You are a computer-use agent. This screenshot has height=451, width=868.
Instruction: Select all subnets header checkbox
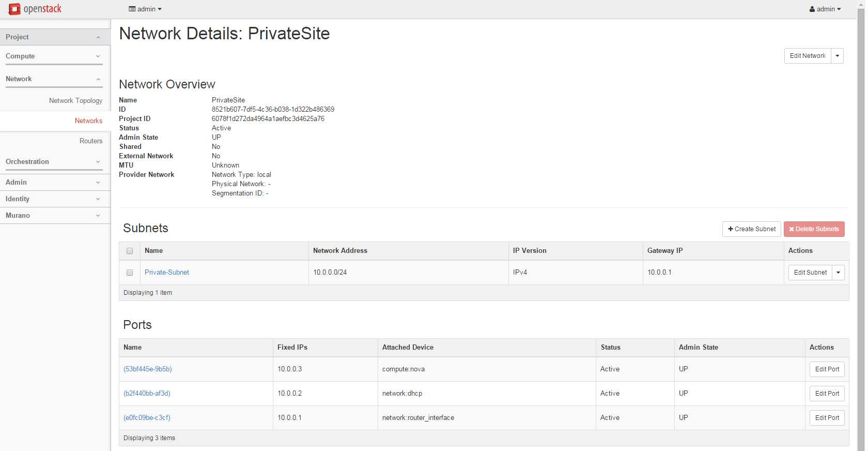pos(130,251)
